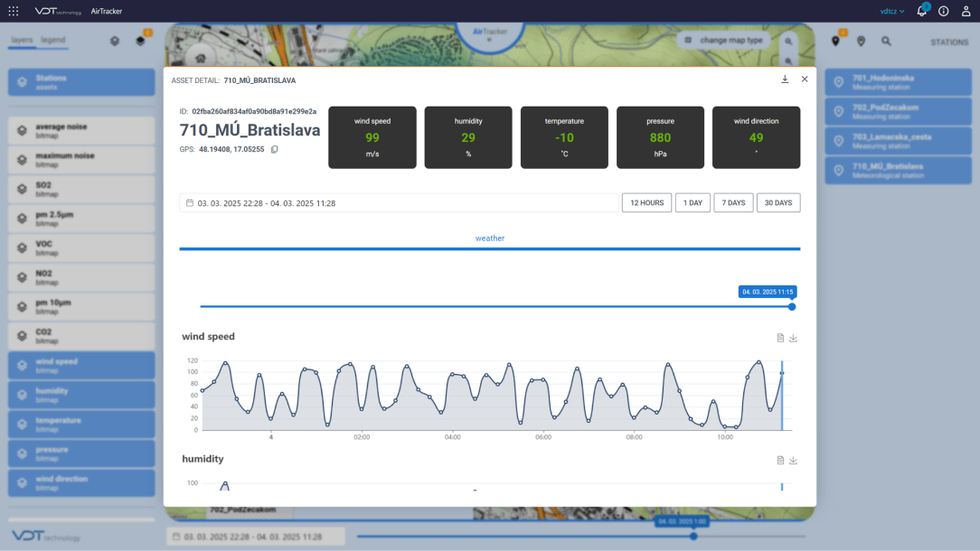Toggle the CO2 layer
Screen dimensions: 980x551
81,336
